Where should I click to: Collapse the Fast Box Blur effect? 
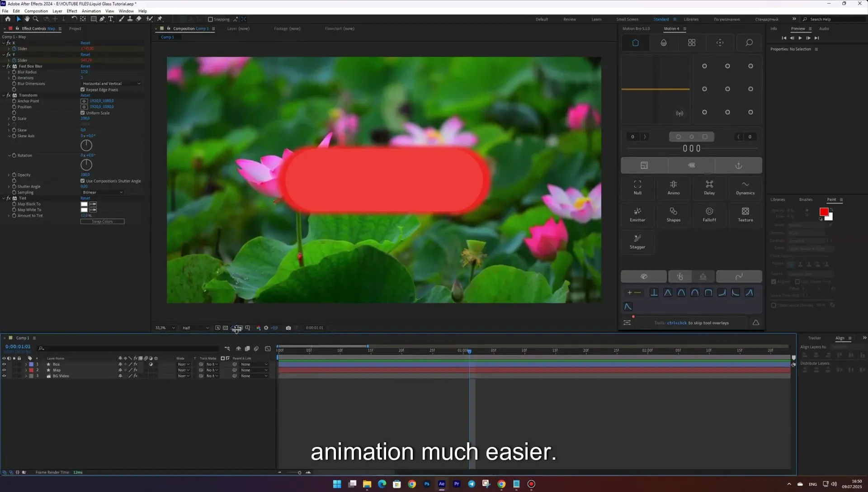(x=4, y=66)
